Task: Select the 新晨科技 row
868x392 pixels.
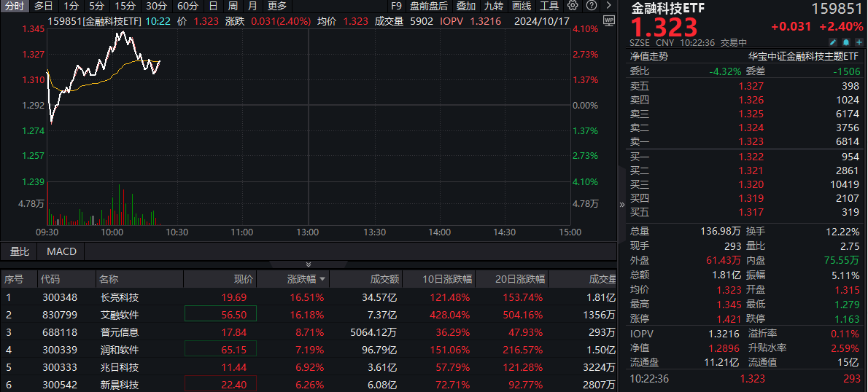Action: click(x=309, y=385)
